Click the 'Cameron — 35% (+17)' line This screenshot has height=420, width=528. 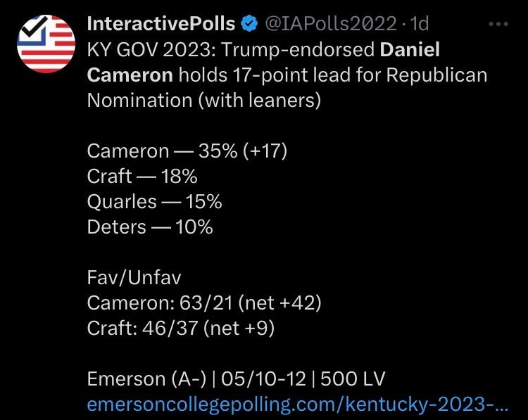click(x=187, y=151)
